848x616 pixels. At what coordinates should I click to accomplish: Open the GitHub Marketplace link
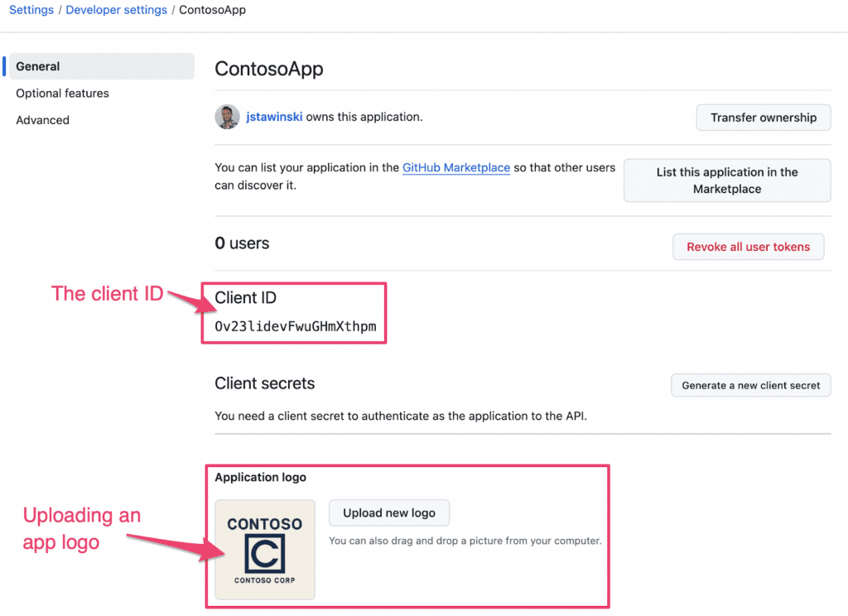(455, 167)
